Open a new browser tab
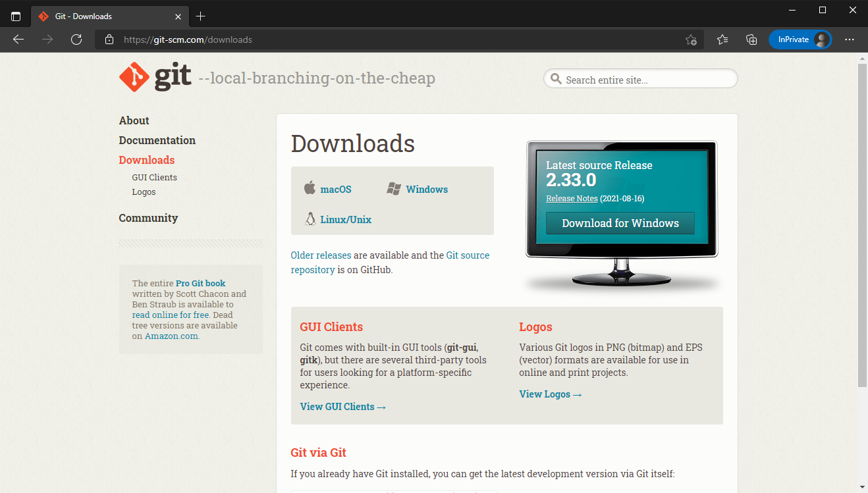 point(201,16)
